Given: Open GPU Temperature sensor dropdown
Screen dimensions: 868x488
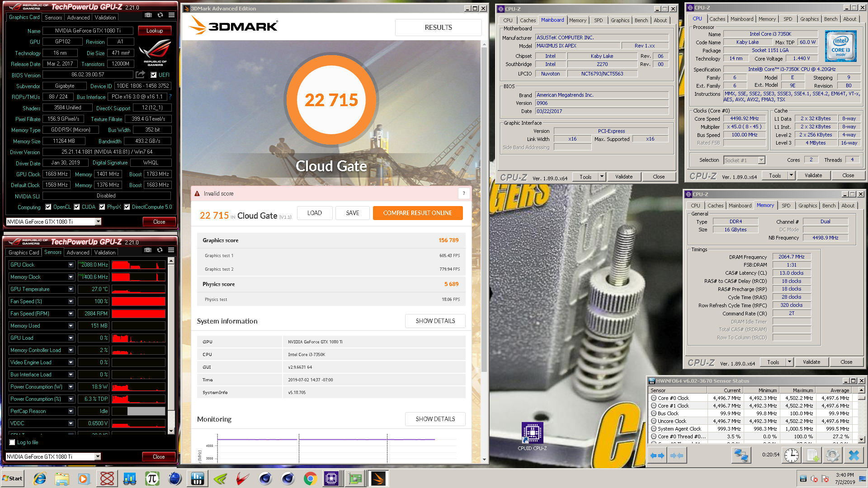Looking at the screenshot, I should pos(71,289).
